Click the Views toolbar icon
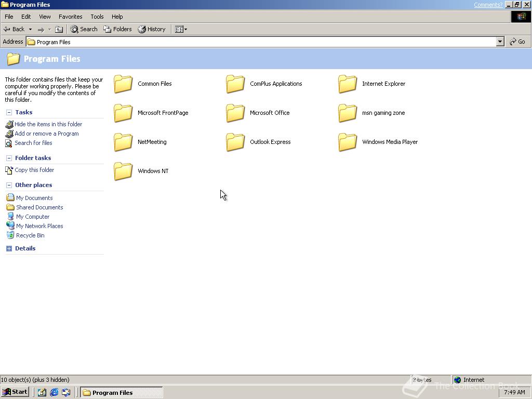 click(x=179, y=30)
